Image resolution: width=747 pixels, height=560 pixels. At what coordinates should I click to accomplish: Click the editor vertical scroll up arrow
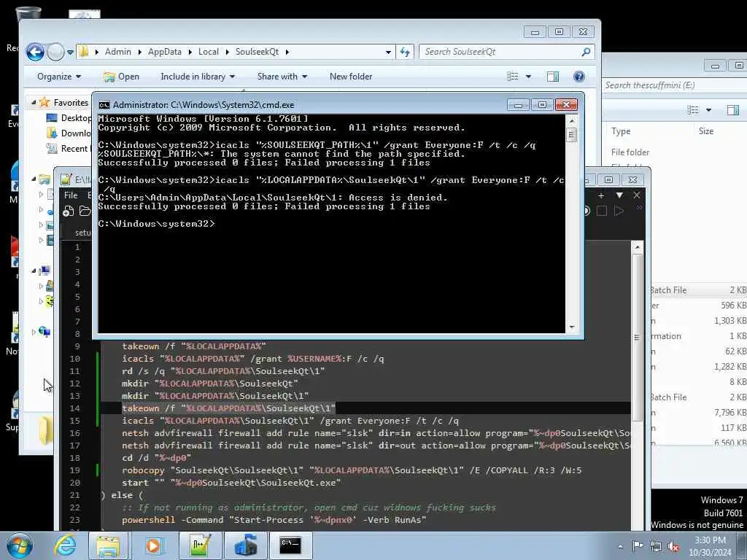pos(638,247)
